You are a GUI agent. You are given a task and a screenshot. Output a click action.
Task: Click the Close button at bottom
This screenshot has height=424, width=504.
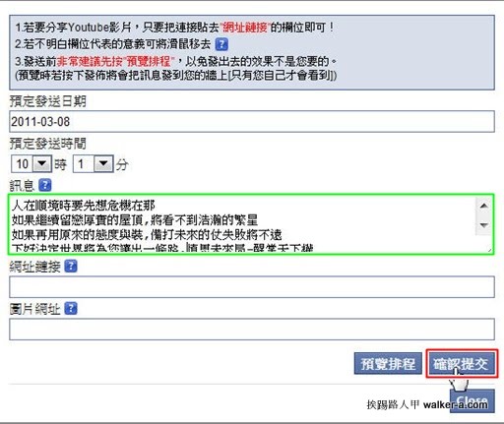pyautogui.click(x=472, y=400)
